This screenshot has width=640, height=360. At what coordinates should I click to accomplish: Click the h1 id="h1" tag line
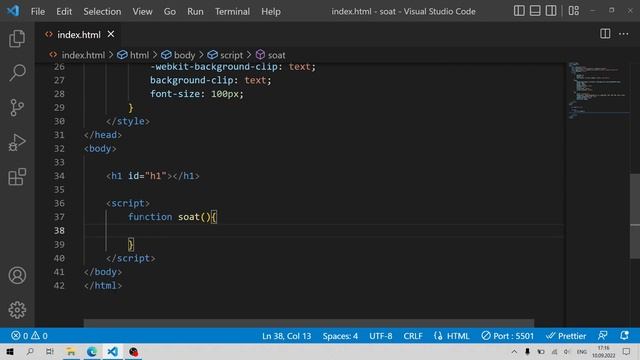click(153, 176)
